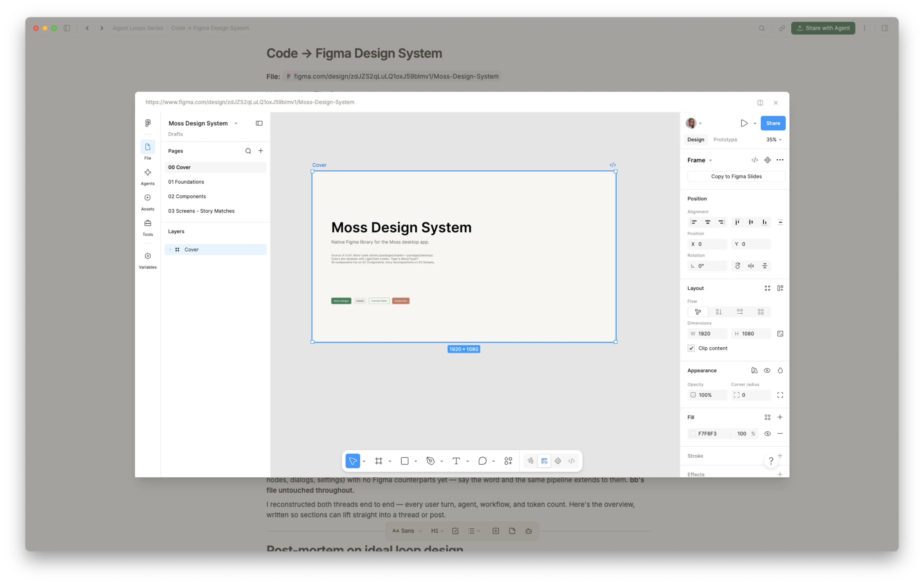Click the Width 1920 input field
Viewport: 924px width, 585px height.
click(x=707, y=333)
